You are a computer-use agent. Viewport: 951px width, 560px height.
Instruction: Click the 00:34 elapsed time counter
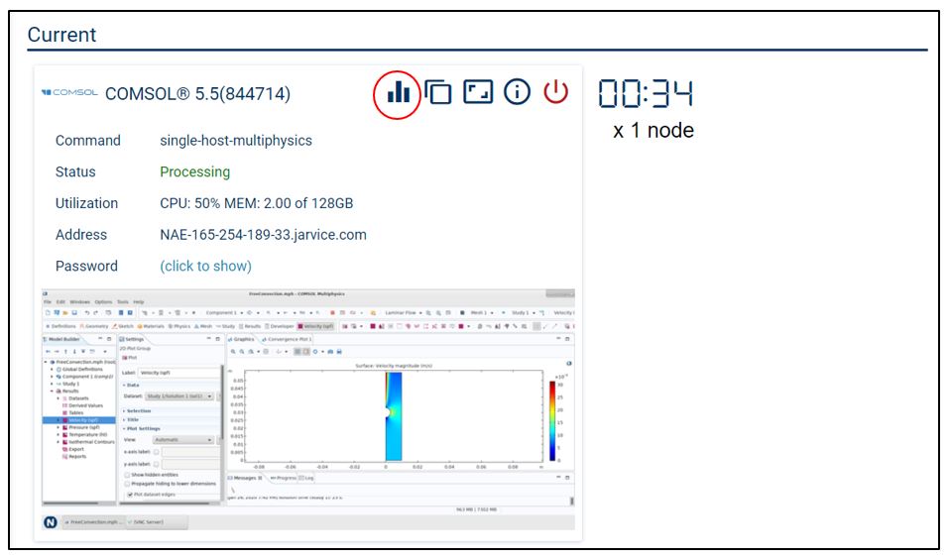(x=646, y=94)
